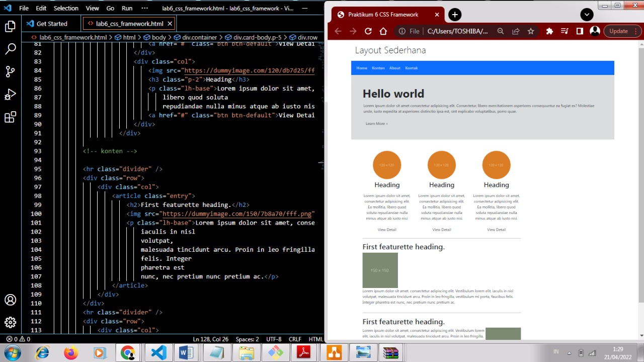Click the Learn More link
This screenshot has height=362, width=644.
(376, 123)
